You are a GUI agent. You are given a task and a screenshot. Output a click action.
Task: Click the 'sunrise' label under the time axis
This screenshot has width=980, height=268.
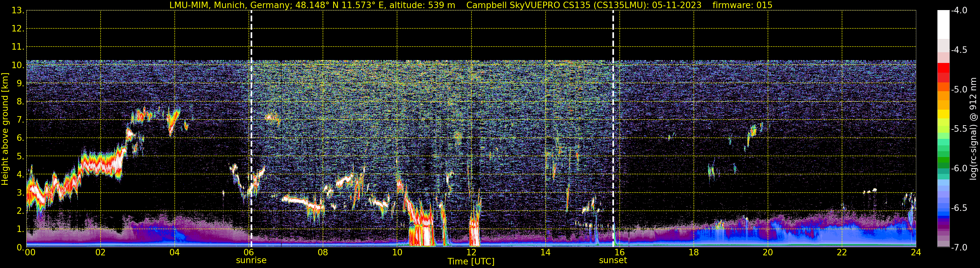251,261
